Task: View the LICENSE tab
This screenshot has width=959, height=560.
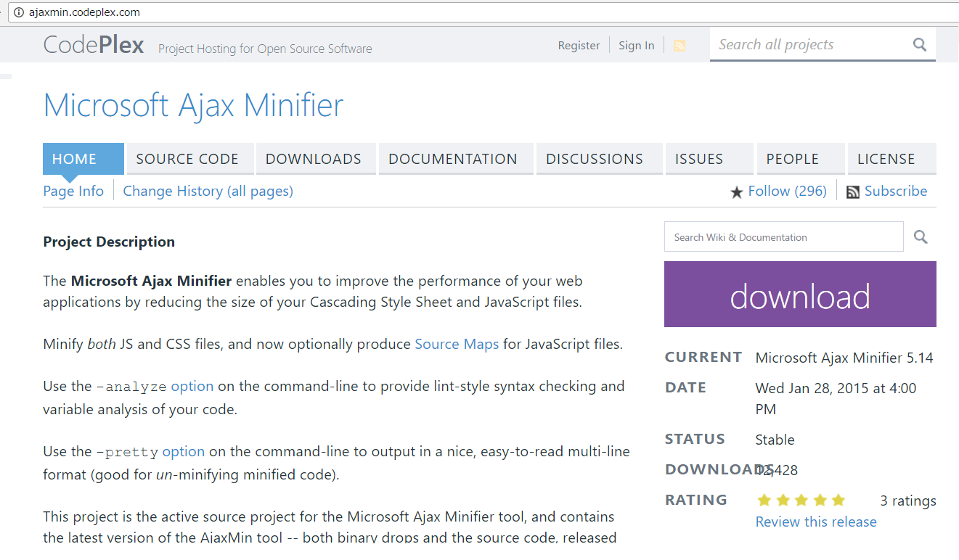Action: (x=892, y=159)
